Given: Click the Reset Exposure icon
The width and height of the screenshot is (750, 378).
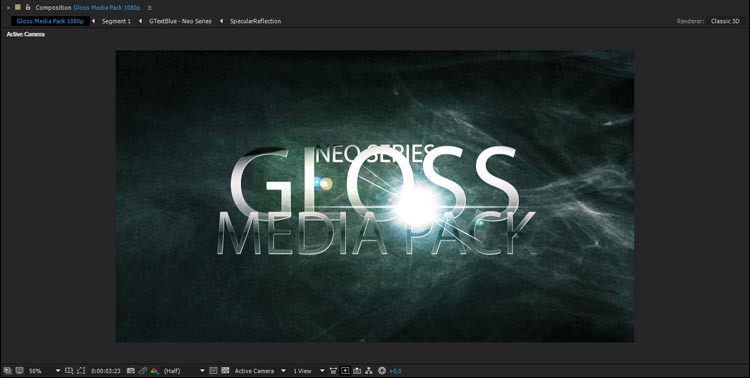Looking at the screenshot, I should pos(382,371).
